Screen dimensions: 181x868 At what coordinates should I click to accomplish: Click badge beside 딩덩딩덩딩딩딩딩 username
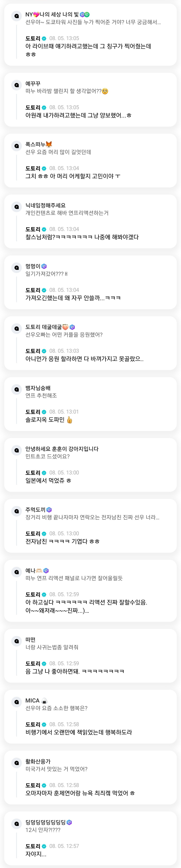(x=69, y=822)
